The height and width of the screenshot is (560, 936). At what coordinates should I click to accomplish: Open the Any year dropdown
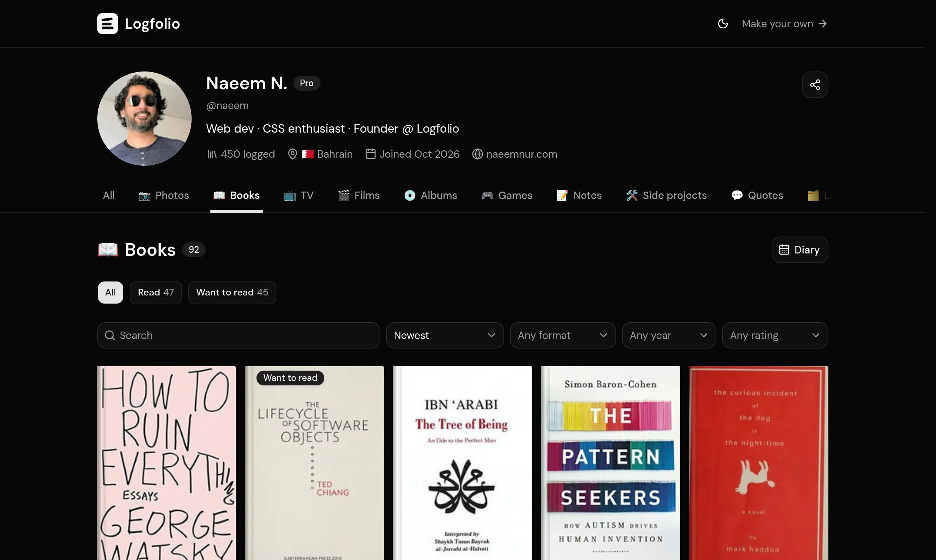click(669, 335)
